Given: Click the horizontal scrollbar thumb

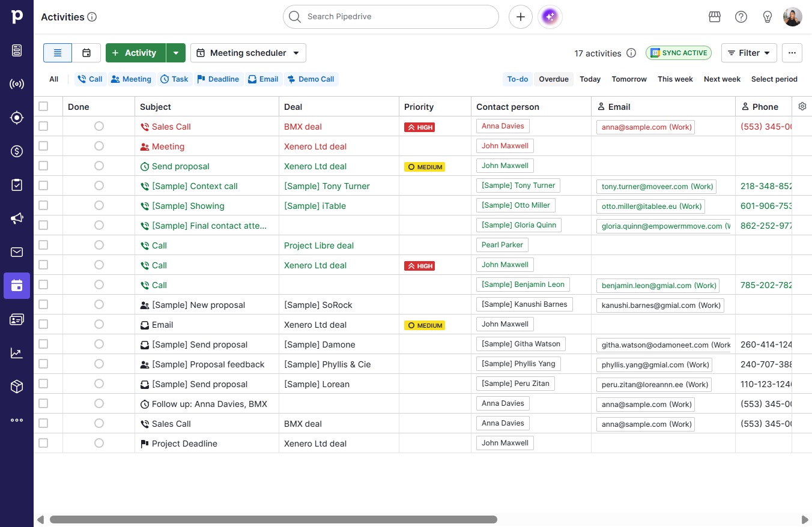Looking at the screenshot, I should (273, 519).
